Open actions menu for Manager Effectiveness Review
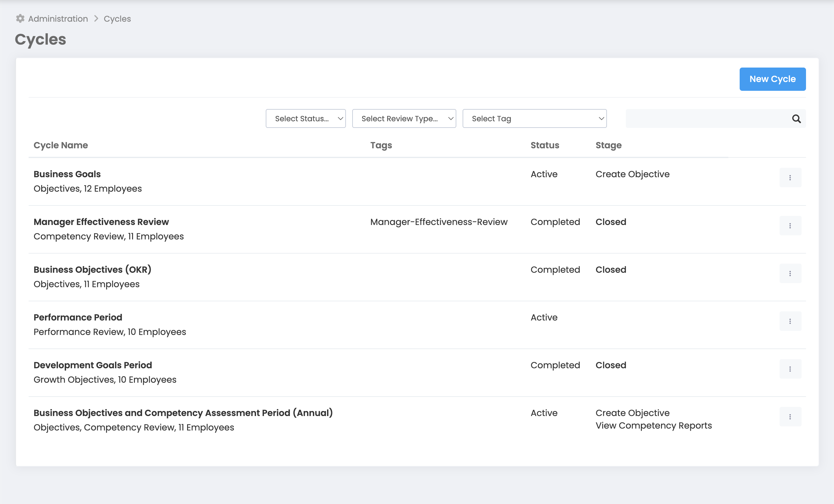The image size is (834, 504). point(790,226)
